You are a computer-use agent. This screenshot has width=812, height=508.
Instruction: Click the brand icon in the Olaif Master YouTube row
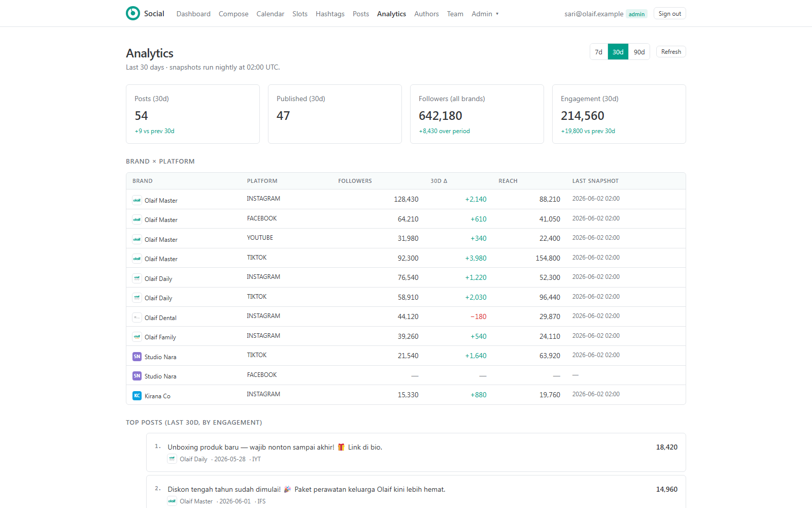(137, 239)
